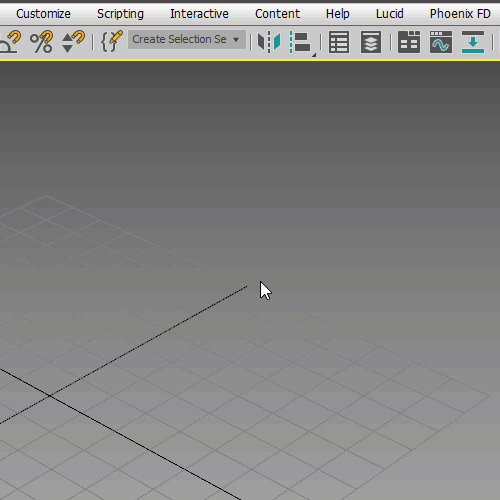Toggle the Percent Snap button
Viewport: 500px width, 500px height.
click(42, 42)
